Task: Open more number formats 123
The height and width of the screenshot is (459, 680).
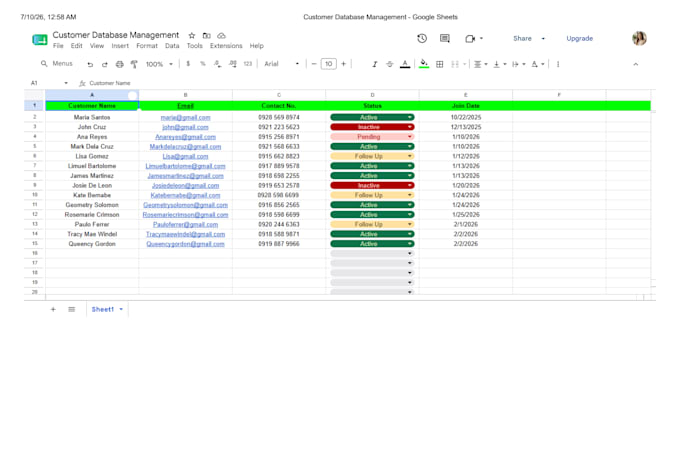Action: [x=248, y=64]
